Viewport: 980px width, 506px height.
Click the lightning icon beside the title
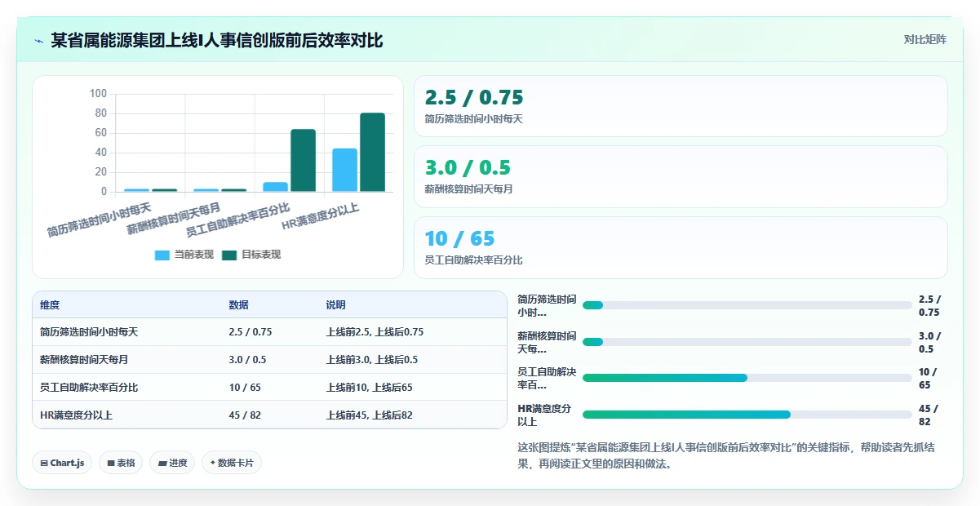(38, 41)
